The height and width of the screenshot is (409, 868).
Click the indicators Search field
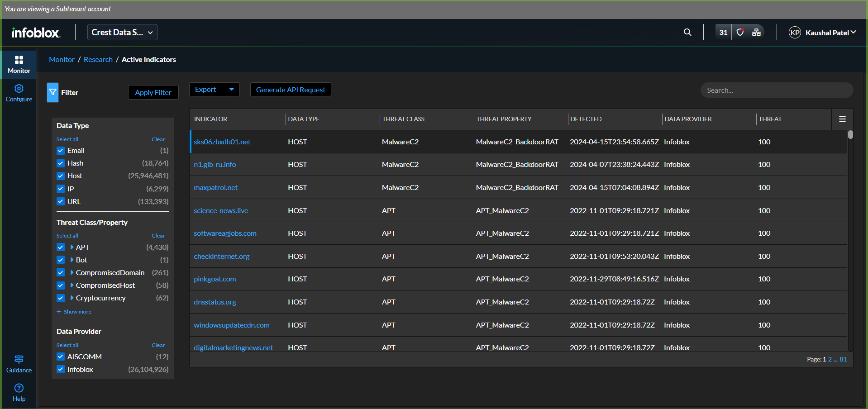[777, 90]
